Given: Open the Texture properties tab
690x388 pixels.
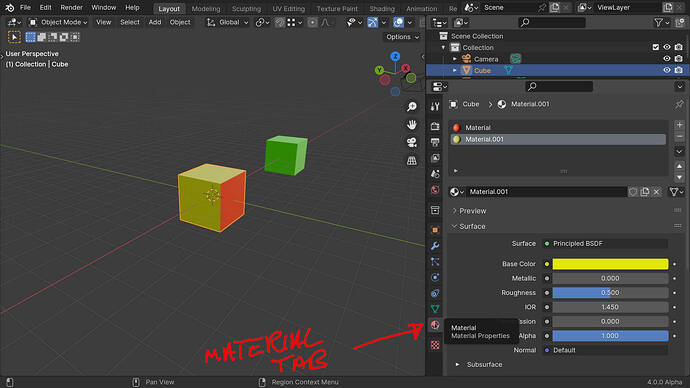Looking at the screenshot, I should click(435, 345).
